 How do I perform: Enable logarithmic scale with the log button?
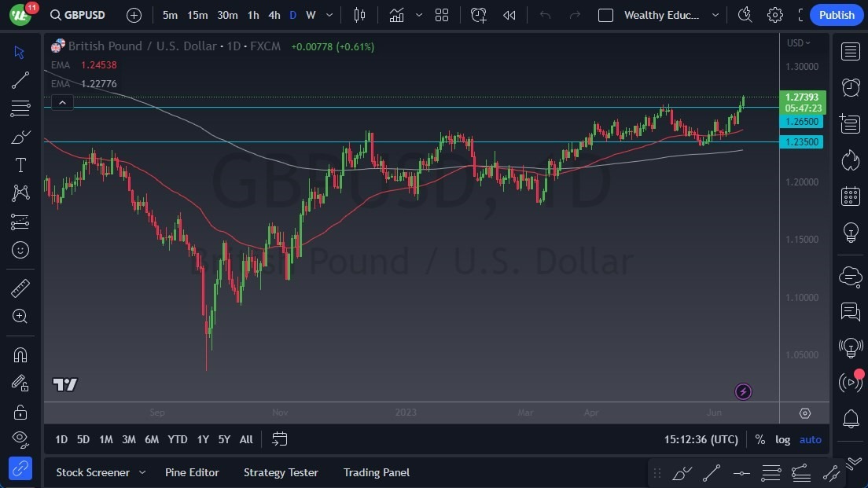pyautogui.click(x=782, y=439)
